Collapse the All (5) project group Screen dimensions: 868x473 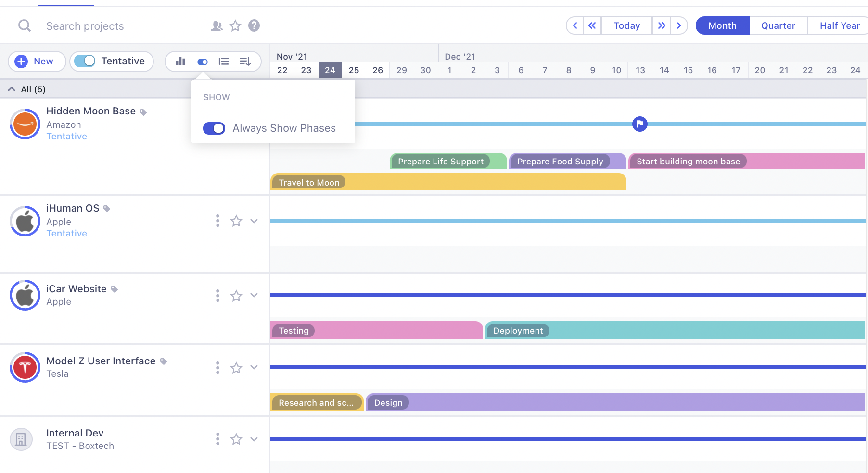(11, 88)
